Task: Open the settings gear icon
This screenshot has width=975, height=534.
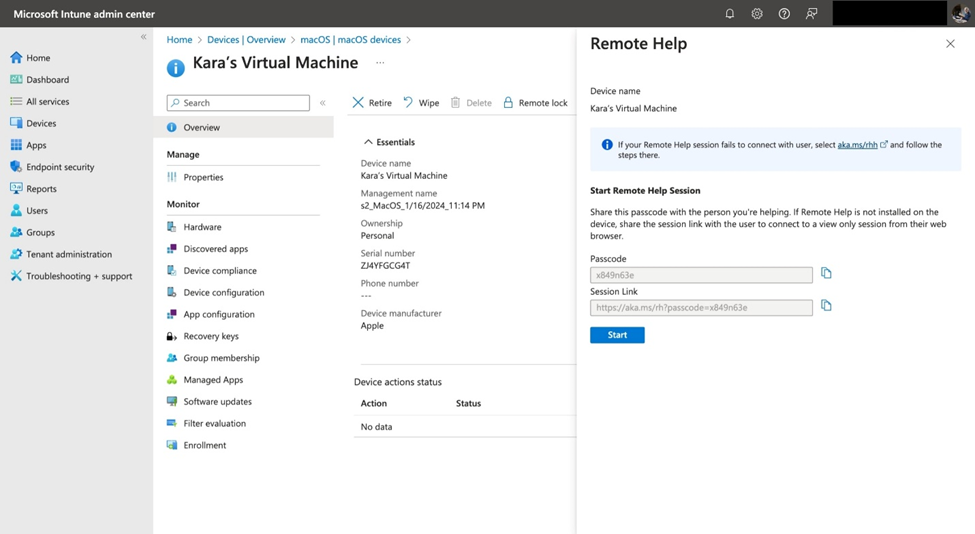Action: tap(757, 14)
